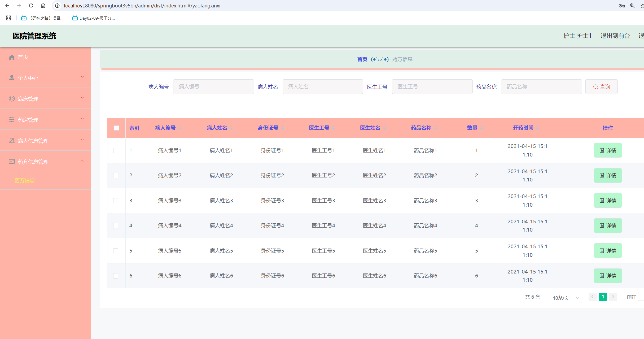Expand the 病床管理 menu chevron
Viewport: 644px width, 339px height.
point(82,98)
